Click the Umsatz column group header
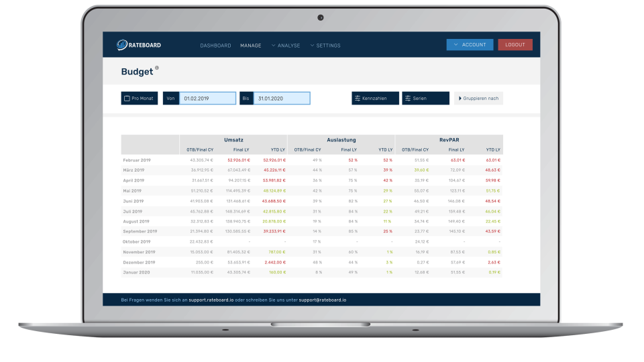 point(233,140)
